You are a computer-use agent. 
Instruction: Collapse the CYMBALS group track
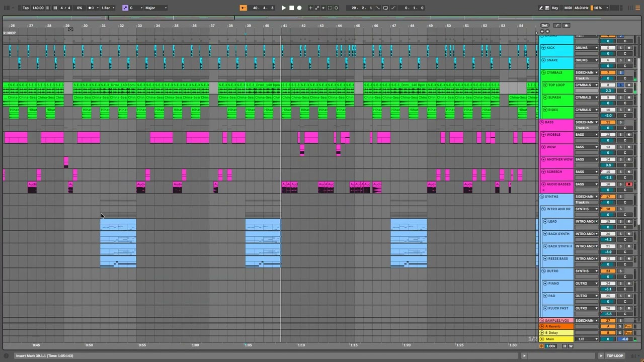pyautogui.click(x=543, y=72)
